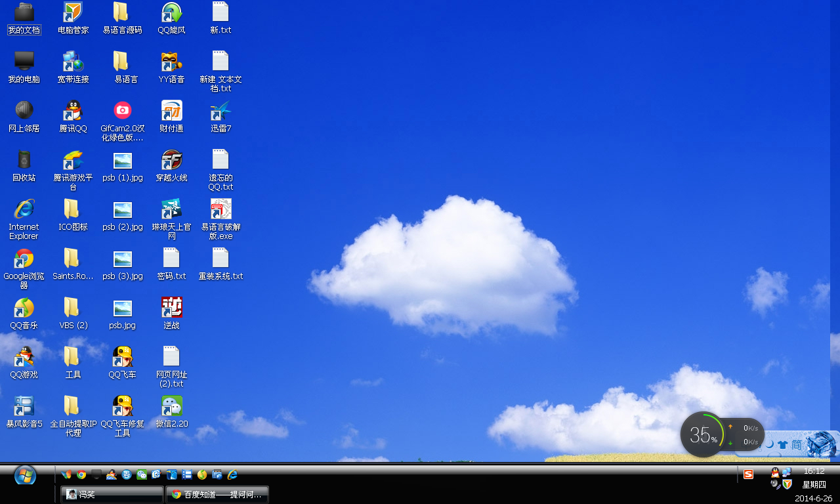Open the Sogou input tray icon
Viewport: 840px width, 504px height.
(748, 474)
